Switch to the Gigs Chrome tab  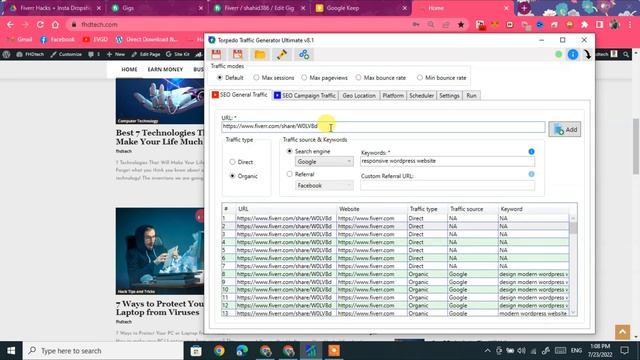click(157, 8)
